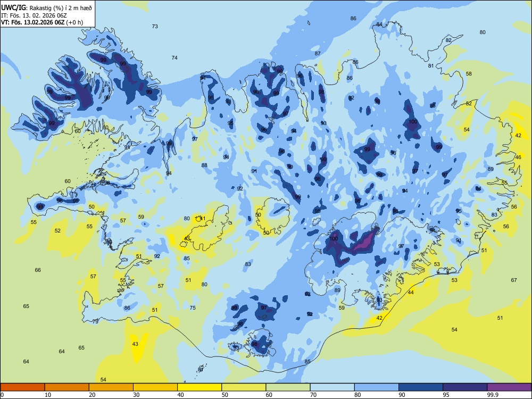Click the dark orange 0–10 legend swatch

click(22, 387)
